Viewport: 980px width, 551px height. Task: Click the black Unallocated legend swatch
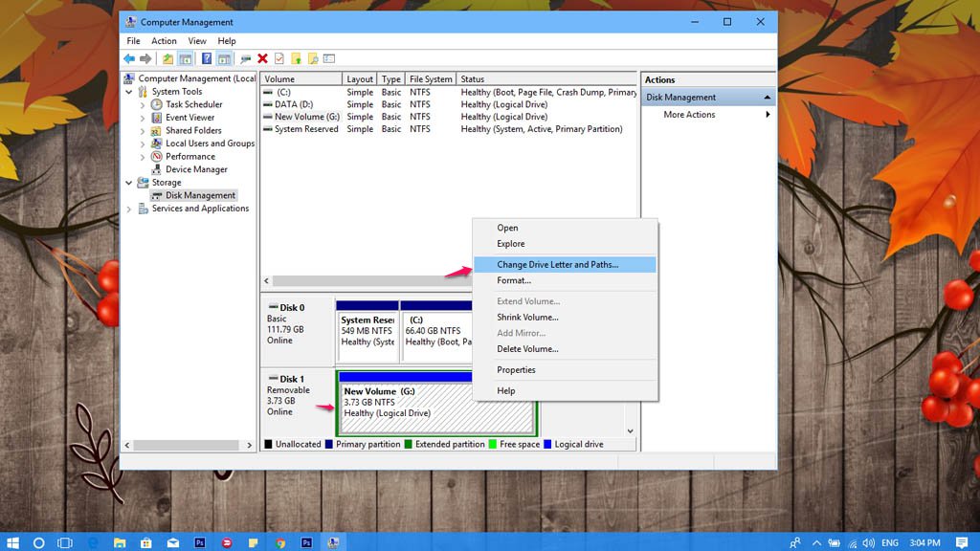(268, 444)
